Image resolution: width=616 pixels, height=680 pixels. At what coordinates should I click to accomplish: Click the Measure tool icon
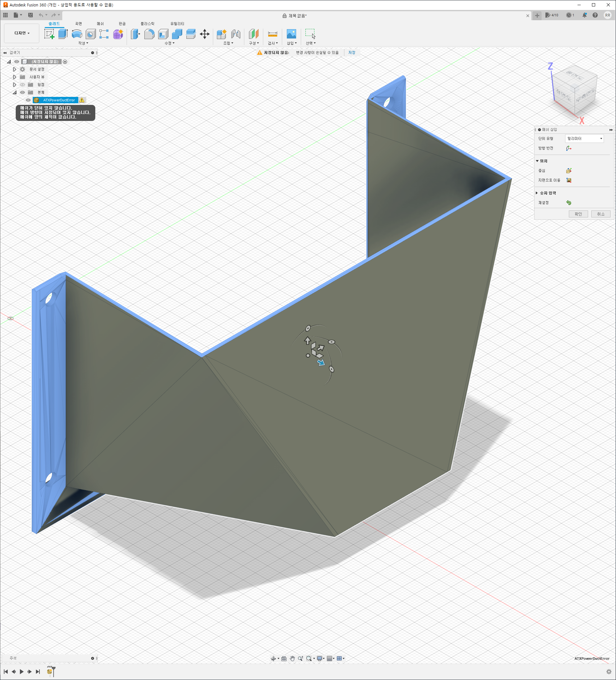[272, 34]
